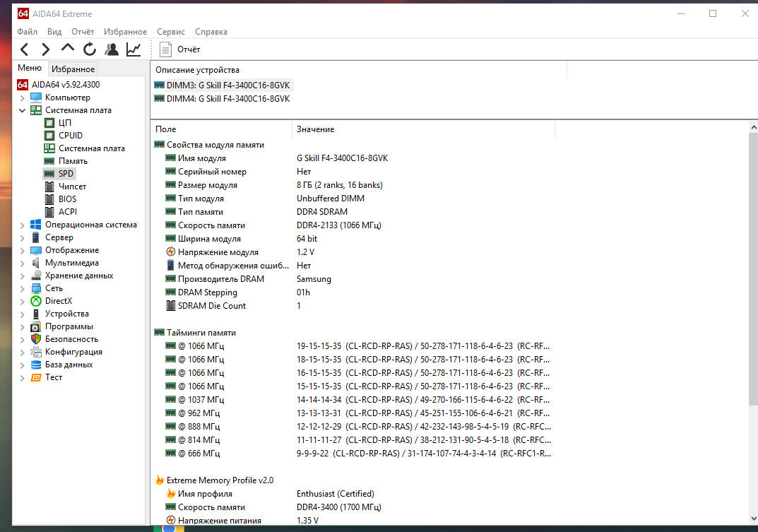758x532 pixels.
Task: Open the Сервис menu
Action: 171,32
